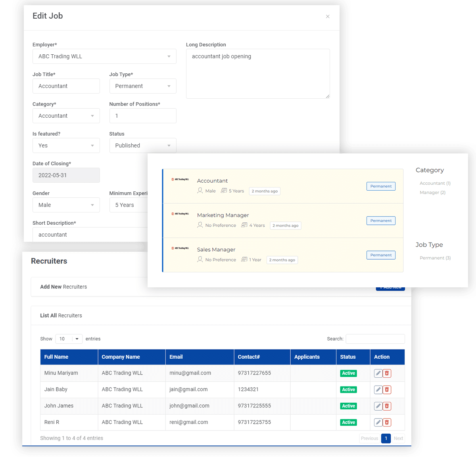Open the Is featured dropdown

point(66,145)
